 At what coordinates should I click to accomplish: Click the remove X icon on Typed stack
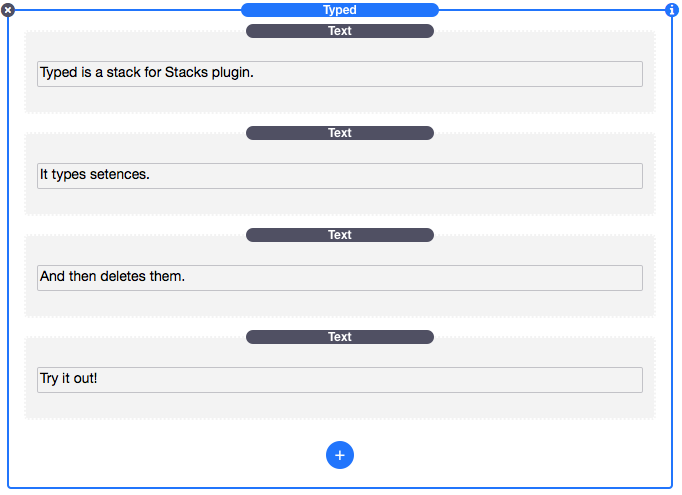(8, 10)
